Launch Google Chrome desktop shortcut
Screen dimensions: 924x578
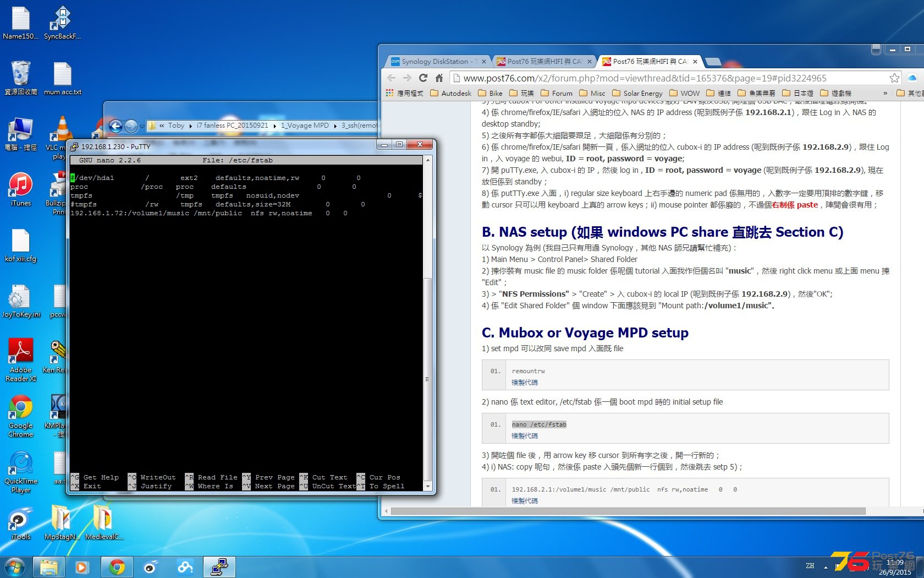[20, 416]
